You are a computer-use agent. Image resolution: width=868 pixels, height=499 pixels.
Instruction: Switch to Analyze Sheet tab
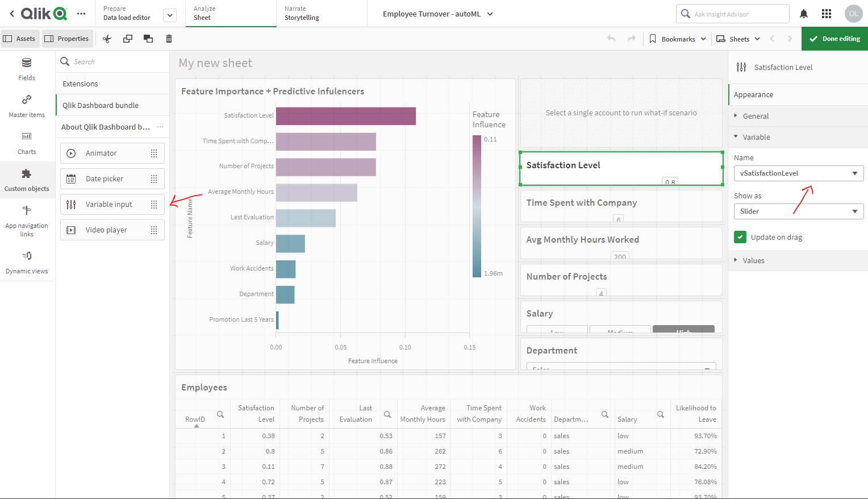click(x=231, y=14)
